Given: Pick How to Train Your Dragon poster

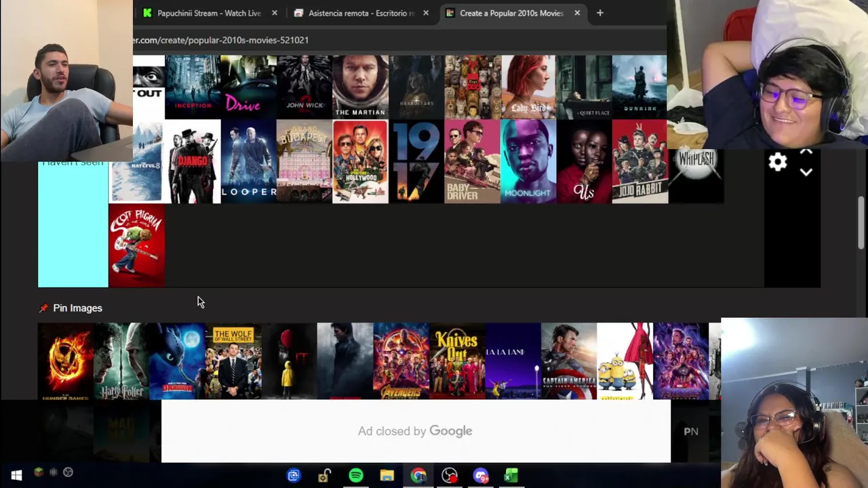Looking at the screenshot, I should pyautogui.click(x=177, y=361).
